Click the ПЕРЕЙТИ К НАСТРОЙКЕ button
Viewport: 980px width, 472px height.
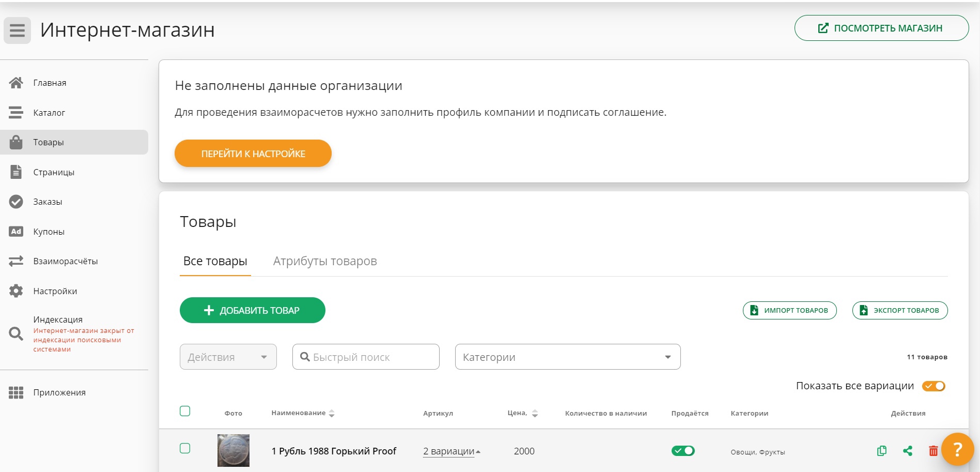point(253,154)
